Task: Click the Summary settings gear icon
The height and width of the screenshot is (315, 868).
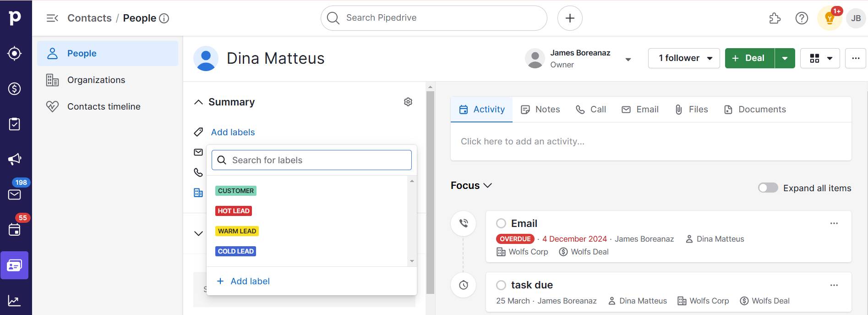Action: coord(408,102)
